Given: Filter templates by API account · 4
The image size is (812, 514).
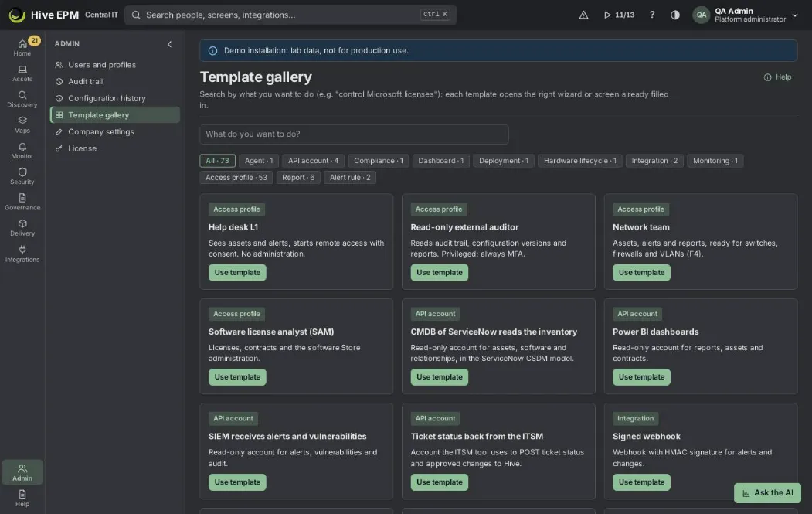Looking at the screenshot, I should (x=314, y=161).
